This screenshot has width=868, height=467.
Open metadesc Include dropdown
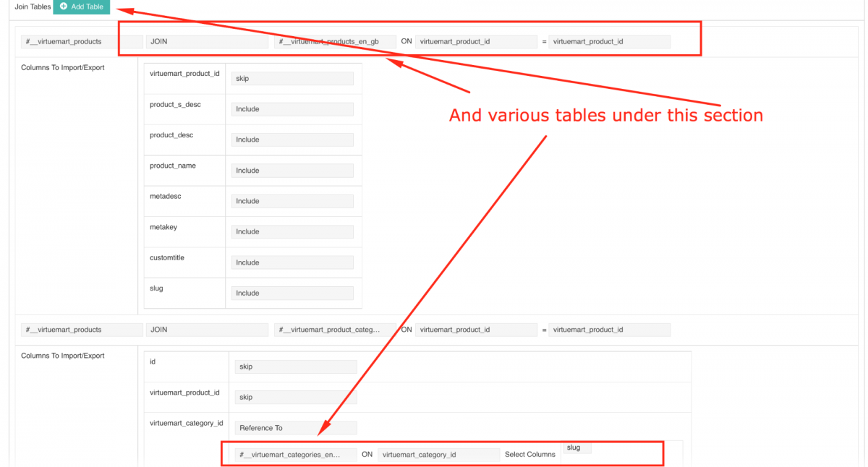point(292,201)
